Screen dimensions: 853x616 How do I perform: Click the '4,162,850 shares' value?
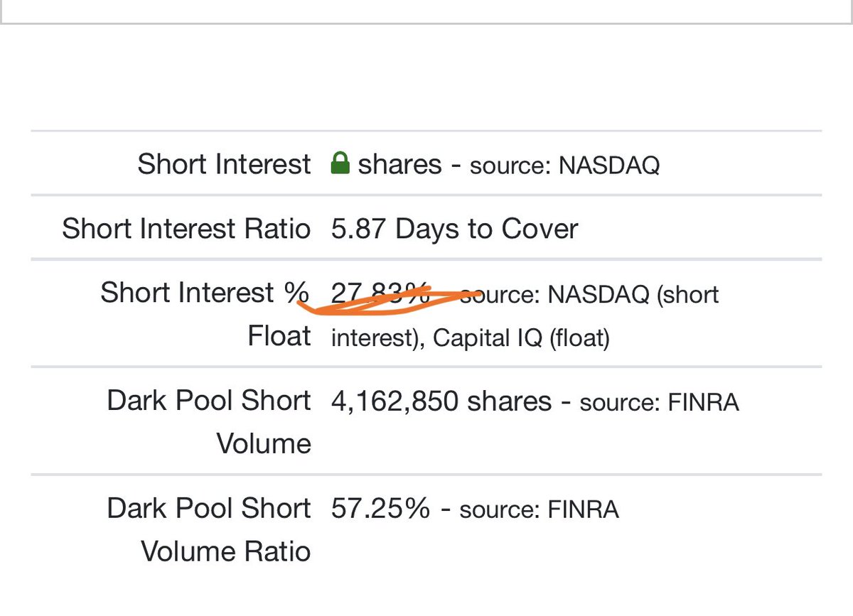[x=441, y=401]
